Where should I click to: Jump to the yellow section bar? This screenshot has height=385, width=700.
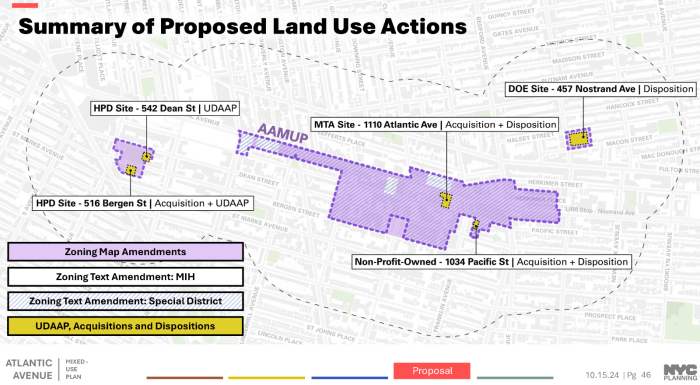(x=267, y=378)
